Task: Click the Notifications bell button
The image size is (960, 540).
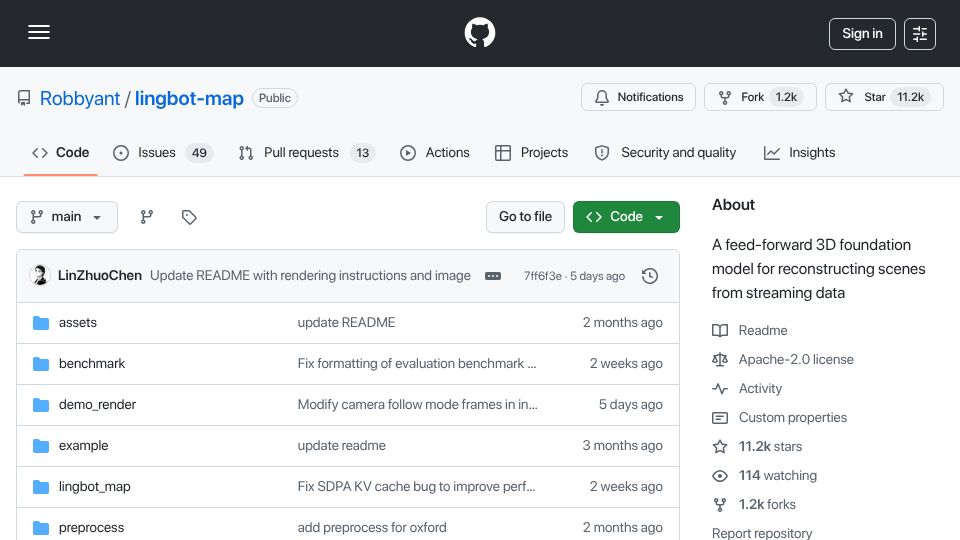Action: pyautogui.click(x=638, y=97)
